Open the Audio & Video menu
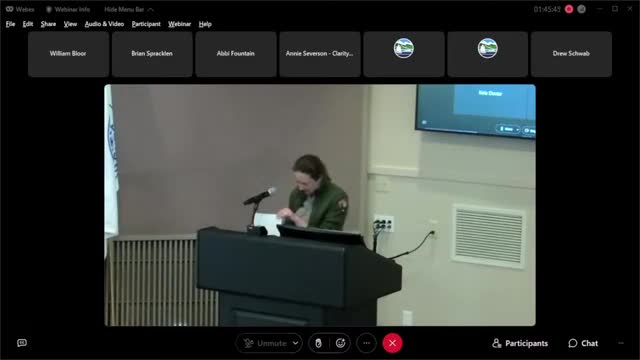640x360 pixels. [x=104, y=24]
